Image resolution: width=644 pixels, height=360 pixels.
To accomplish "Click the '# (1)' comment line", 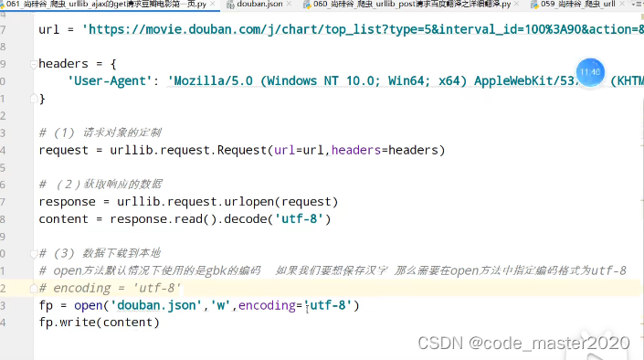I will tap(100, 132).
